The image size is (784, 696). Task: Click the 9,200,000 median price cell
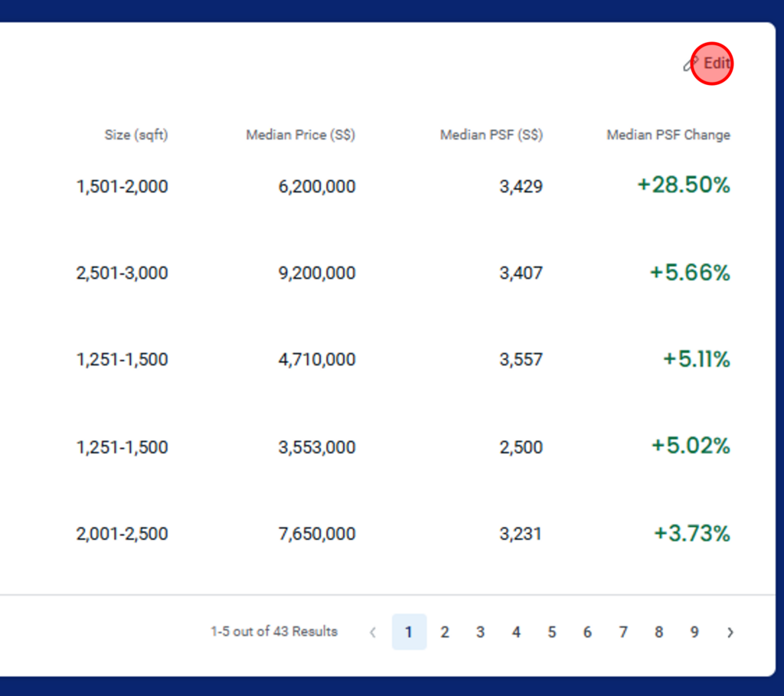click(x=317, y=273)
